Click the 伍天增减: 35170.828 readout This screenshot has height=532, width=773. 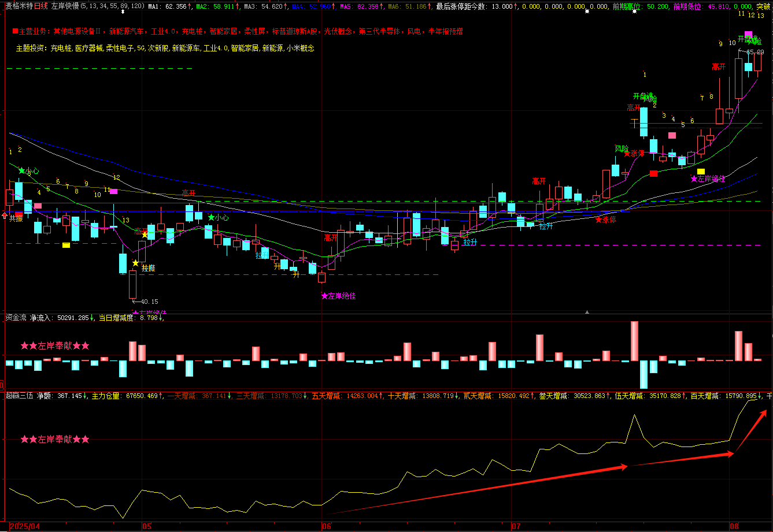coord(651,396)
